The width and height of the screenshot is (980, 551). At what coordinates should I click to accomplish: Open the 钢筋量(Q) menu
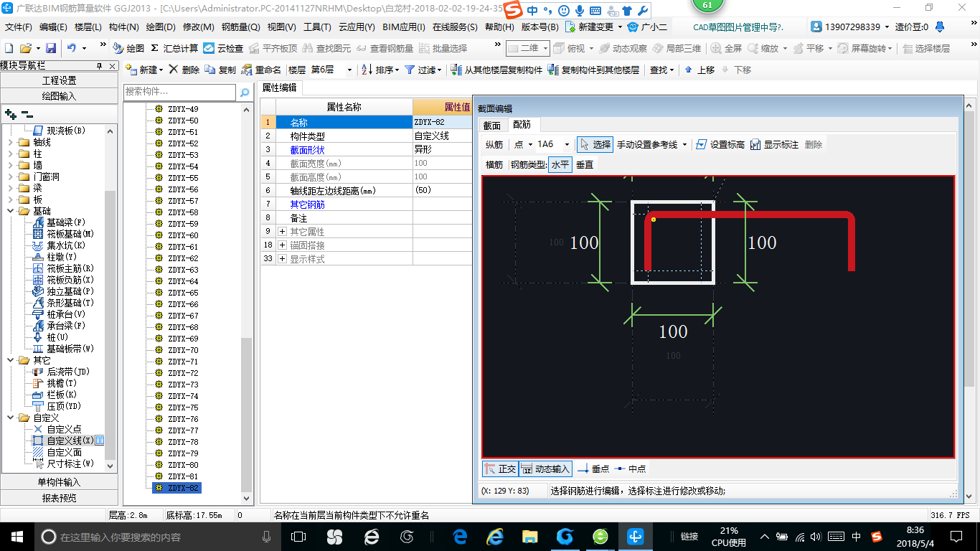[240, 27]
